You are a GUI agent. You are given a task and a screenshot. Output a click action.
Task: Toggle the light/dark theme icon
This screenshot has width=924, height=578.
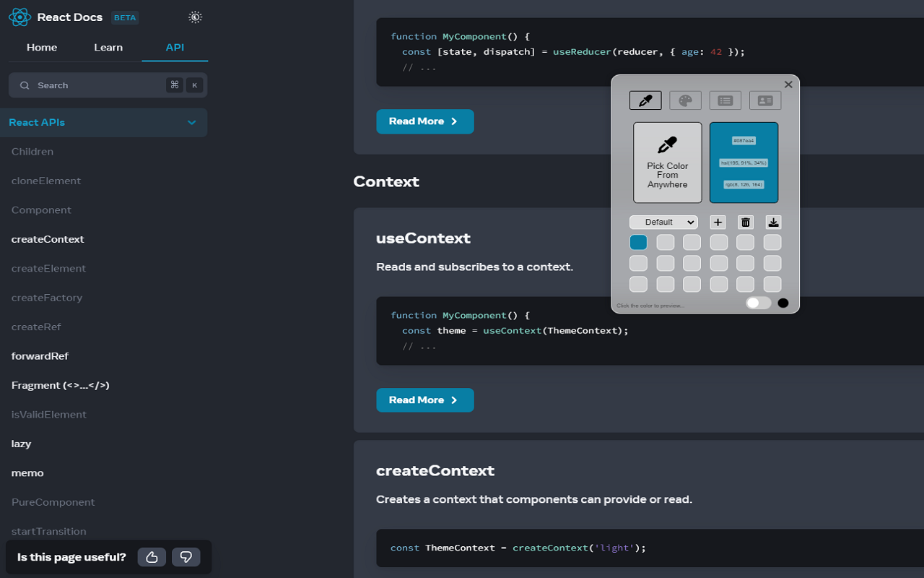(195, 17)
